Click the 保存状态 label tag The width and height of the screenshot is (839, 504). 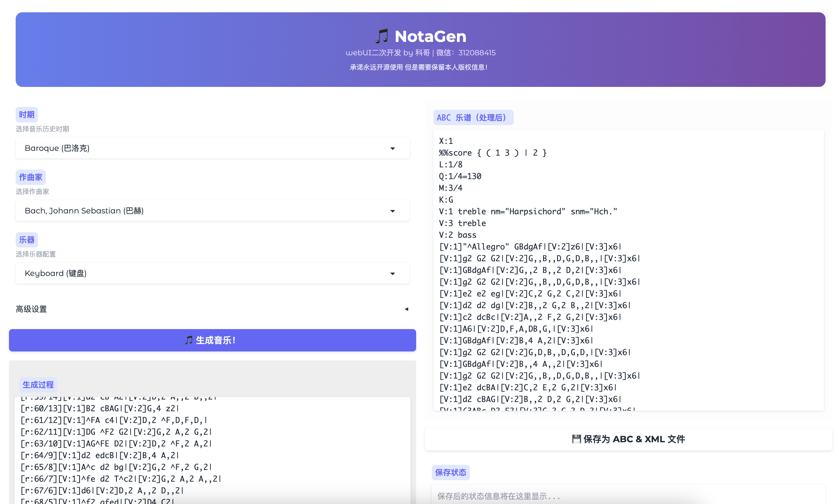coord(451,472)
